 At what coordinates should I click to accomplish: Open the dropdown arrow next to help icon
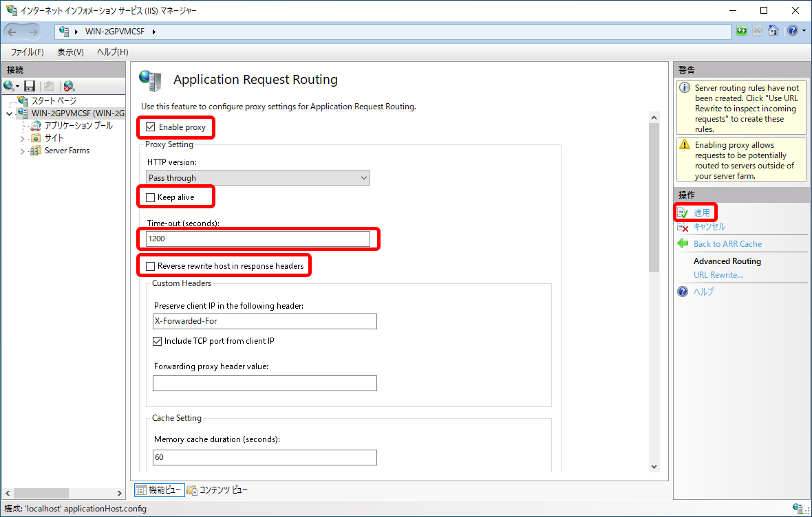tap(804, 30)
